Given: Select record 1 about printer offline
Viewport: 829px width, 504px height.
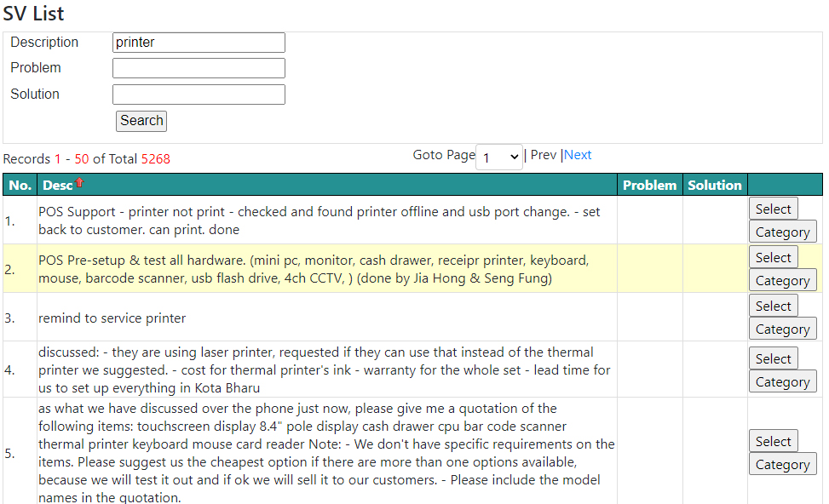Looking at the screenshot, I should click(773, 209).
